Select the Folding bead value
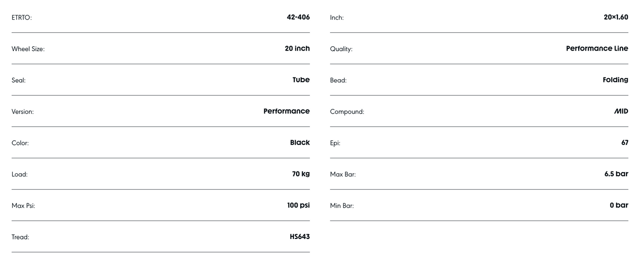Screen dimensions: 644x264 tap(615, 80)
